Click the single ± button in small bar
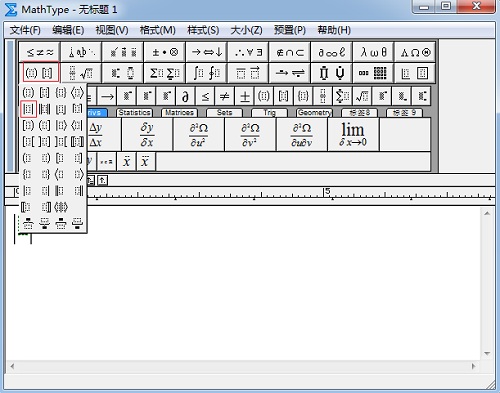This screenshot has width=500, height=393. click(244, 97)
